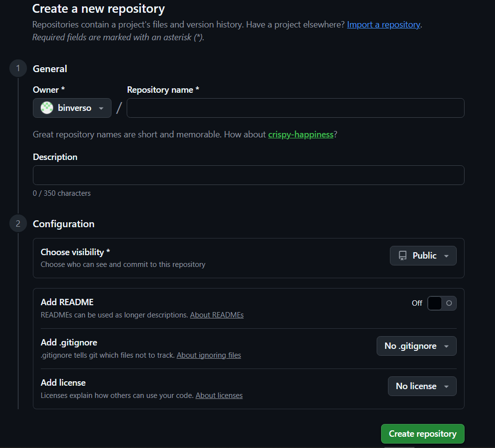Screen dimensions: 495x448
Task: Click the repository icon in visibility button
Action: pos(403,256)
